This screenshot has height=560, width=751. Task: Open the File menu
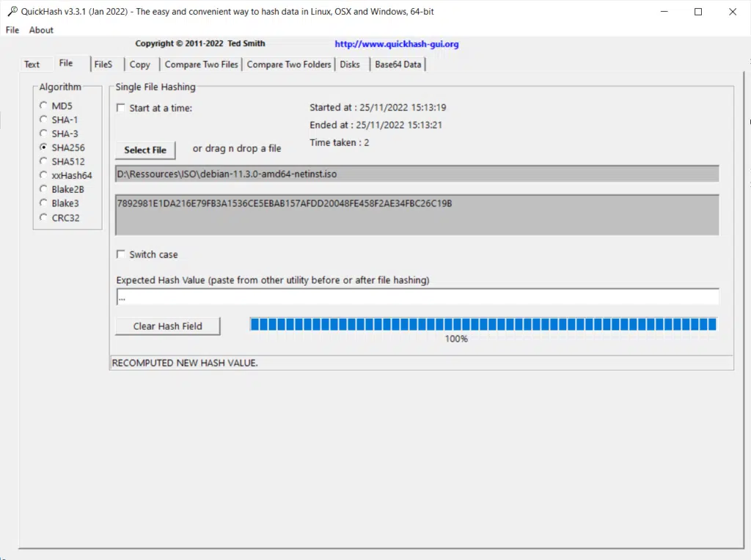click(x=12, y=29)
